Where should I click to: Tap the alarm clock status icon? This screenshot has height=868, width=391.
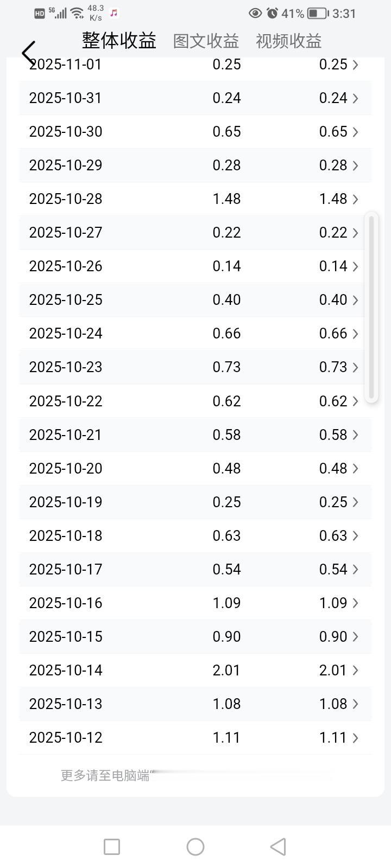(272, 13)
